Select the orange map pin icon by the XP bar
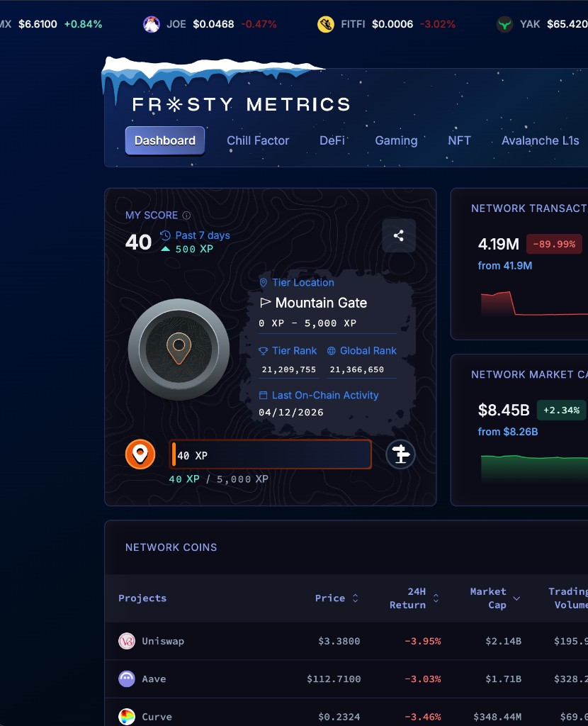This screenshot has height=726, width=588. click(140, 454)
